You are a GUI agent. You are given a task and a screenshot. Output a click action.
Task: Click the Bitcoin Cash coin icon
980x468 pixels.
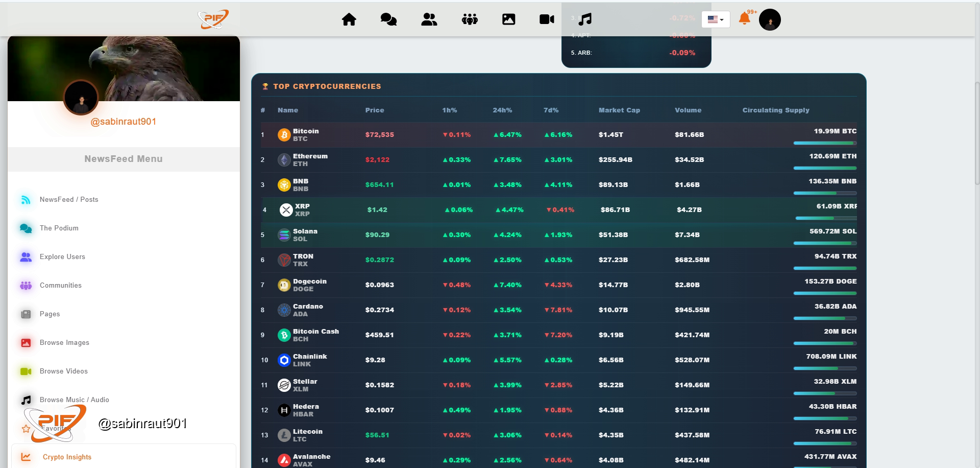[284, 335]
